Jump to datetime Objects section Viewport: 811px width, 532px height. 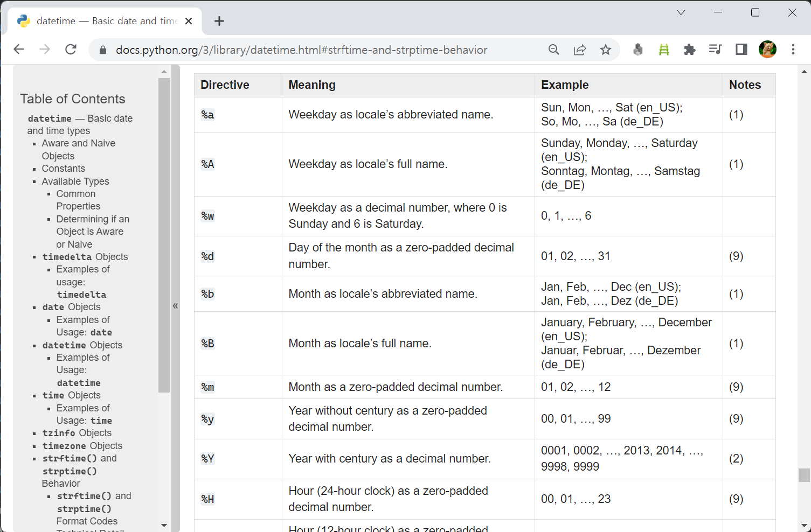point(82,345)
